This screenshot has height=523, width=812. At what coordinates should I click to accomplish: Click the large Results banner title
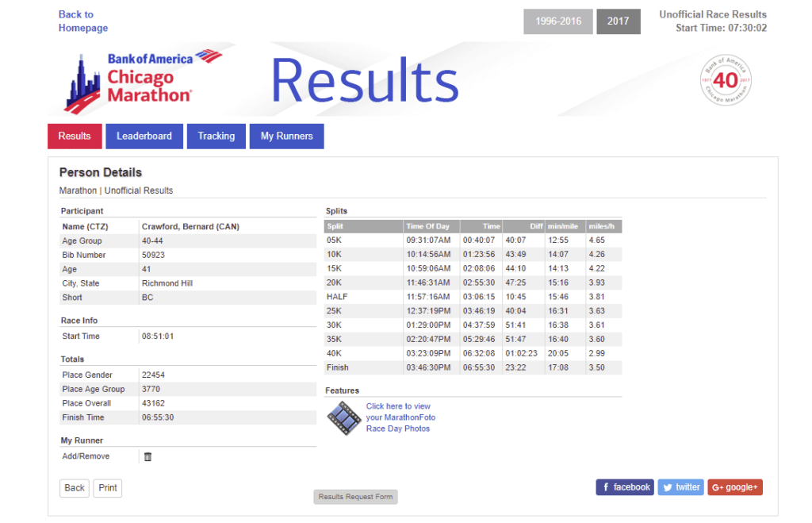pos(365,80)
